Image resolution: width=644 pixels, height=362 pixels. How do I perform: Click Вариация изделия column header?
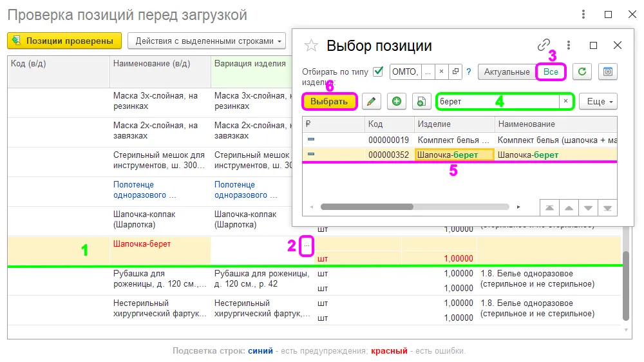251,71
